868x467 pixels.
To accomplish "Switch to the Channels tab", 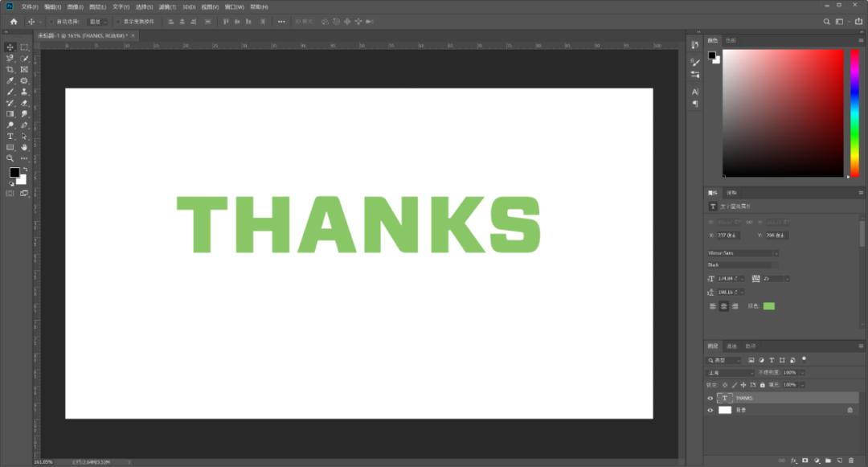I will point(732,346).
